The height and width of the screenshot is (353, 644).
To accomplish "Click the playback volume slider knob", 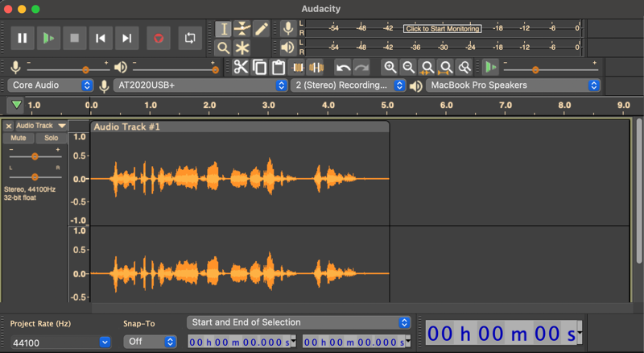I will tap(215, 70).
